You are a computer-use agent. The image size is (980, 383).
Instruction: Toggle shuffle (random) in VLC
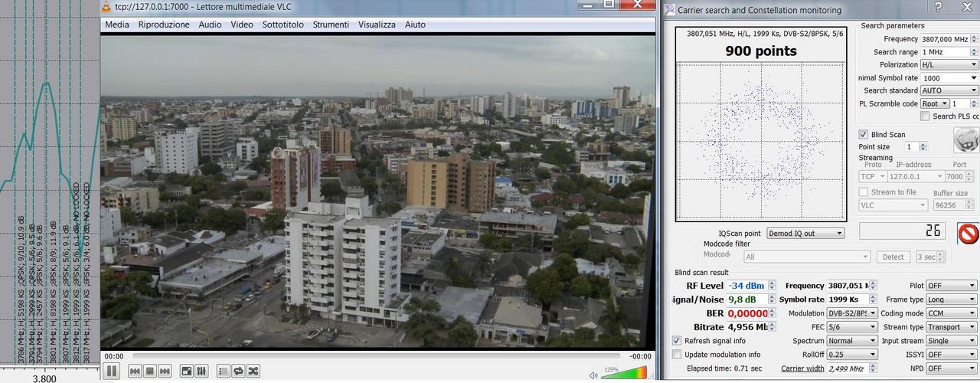pos(253,371)
